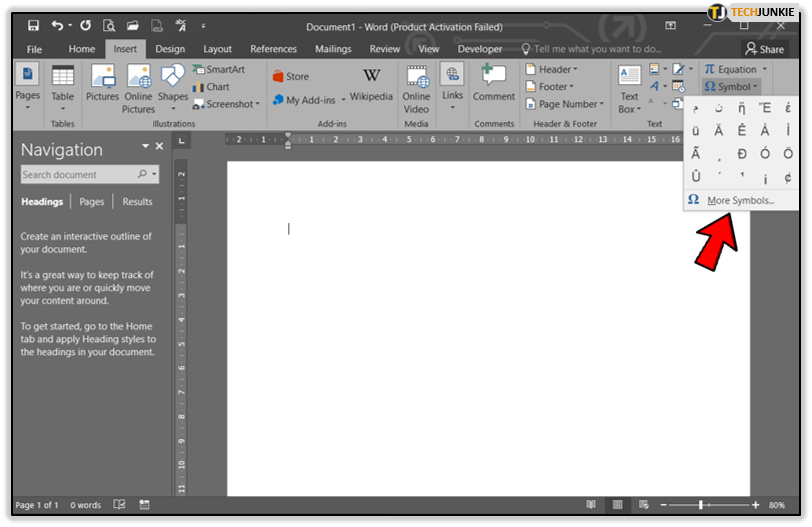Insert the Ä symbol from the gallery

pyautogui.click(x=719, y=130)
